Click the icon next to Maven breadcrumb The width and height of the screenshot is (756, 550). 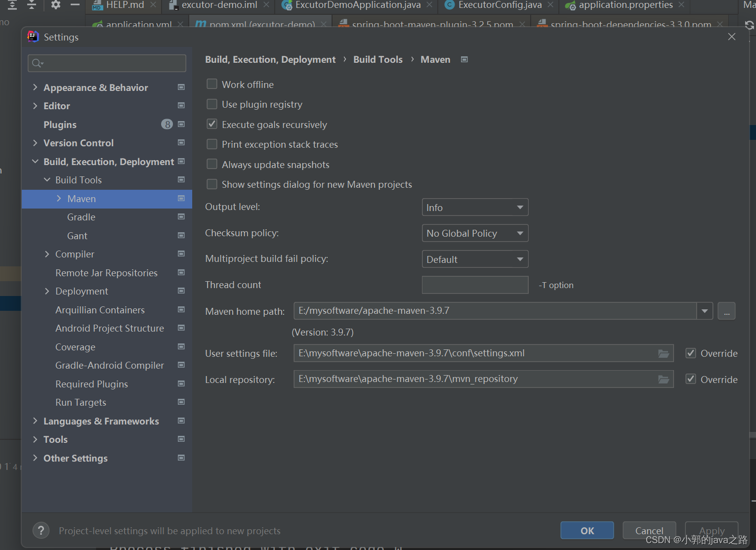[464, 59]
